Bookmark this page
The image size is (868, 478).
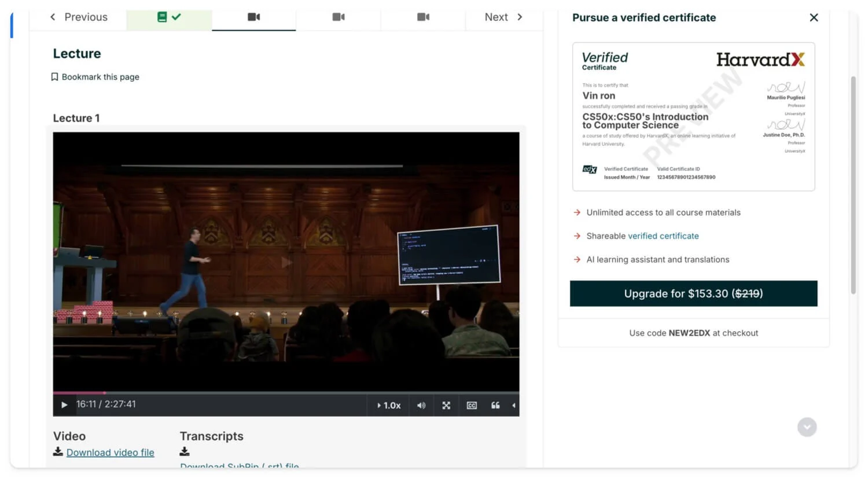click(x=95, y=77)
